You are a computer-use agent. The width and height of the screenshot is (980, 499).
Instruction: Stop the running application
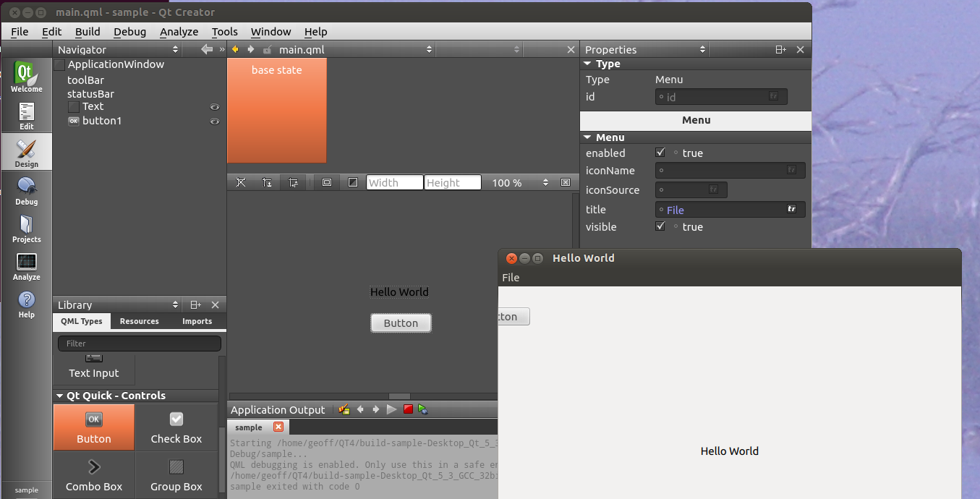pyautogui.click(x=408, y=409)
